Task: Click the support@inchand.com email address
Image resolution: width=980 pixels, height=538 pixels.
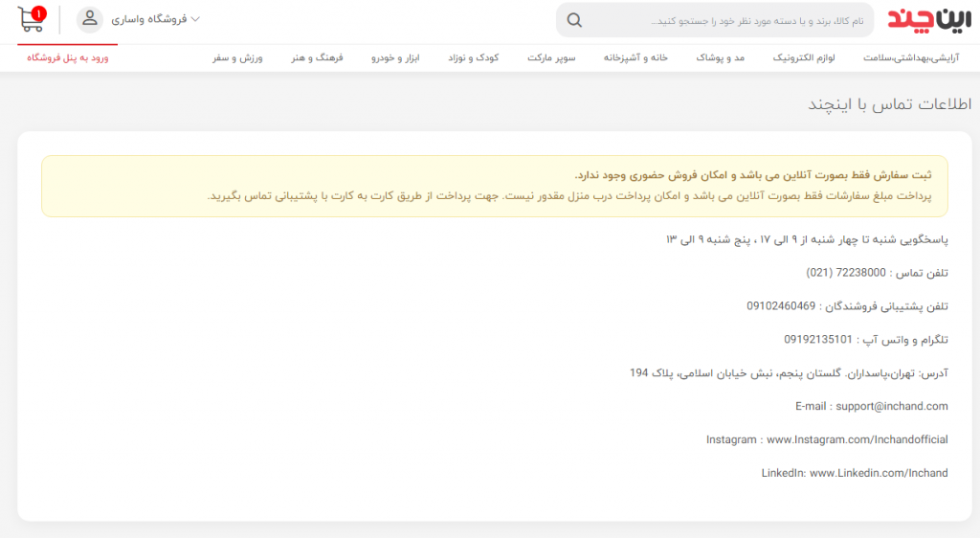Action: click(x=891, y=406)
